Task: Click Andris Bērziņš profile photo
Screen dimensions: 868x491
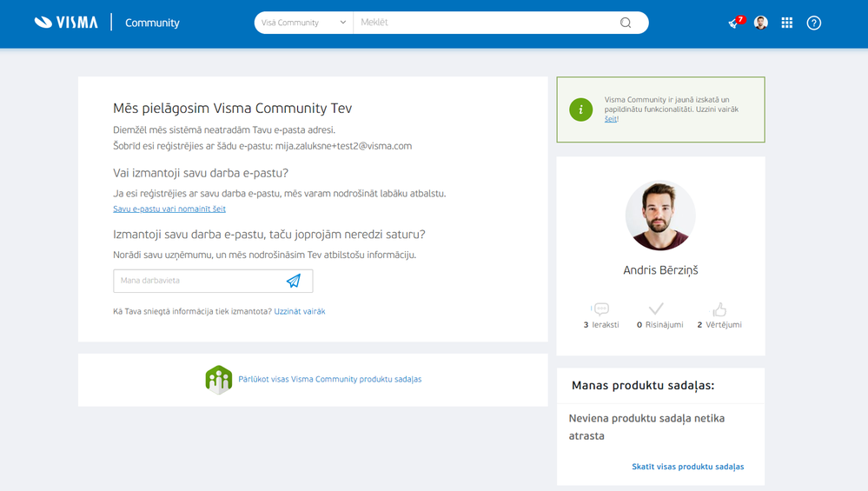Action: pos(660,216)
